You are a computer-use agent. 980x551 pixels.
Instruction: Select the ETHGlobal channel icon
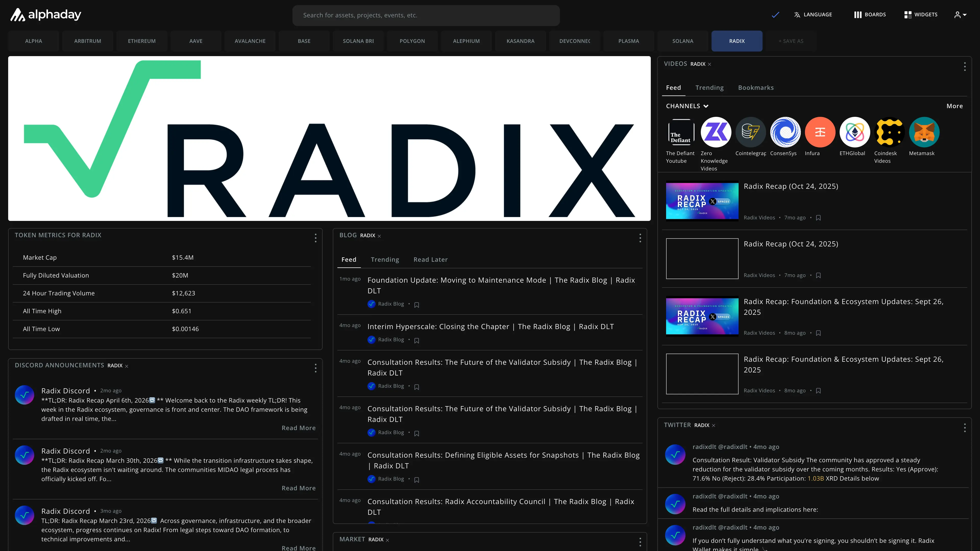click(854, 132)
